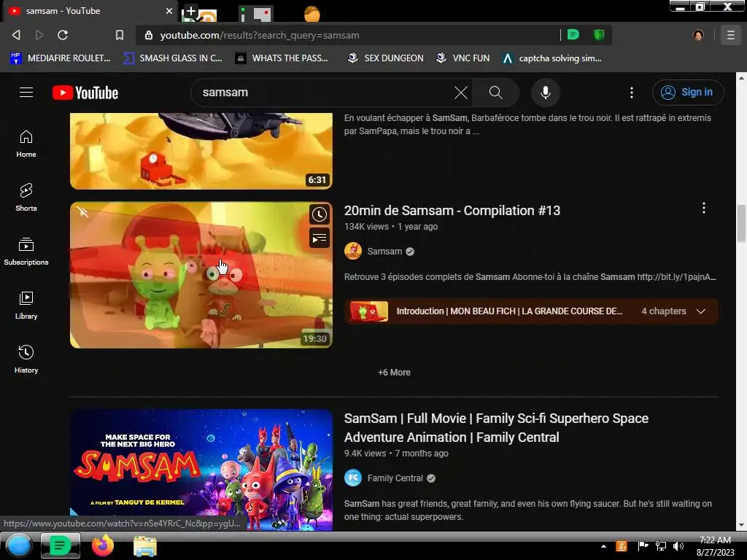Image resolution: width=747 pixels, height=560 pixels.
Task: Open a new browser tab
Action: (x=190, y=12)
